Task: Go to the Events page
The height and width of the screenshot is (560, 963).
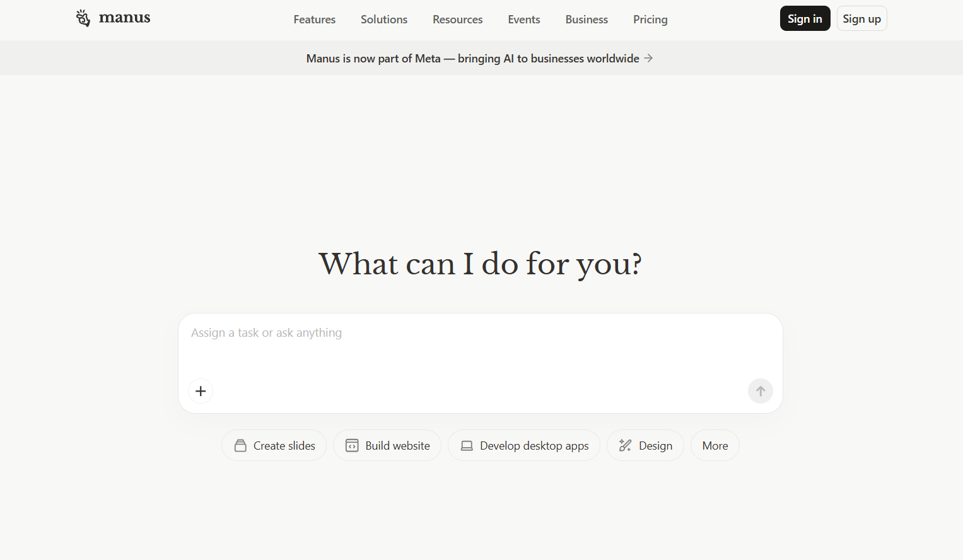Action: (x=523, y=20)
